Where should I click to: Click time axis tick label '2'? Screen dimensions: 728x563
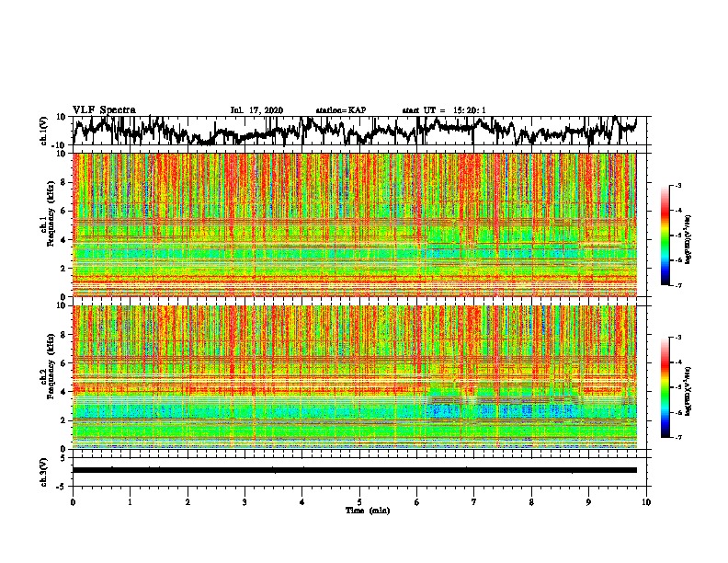click(188, 502)
